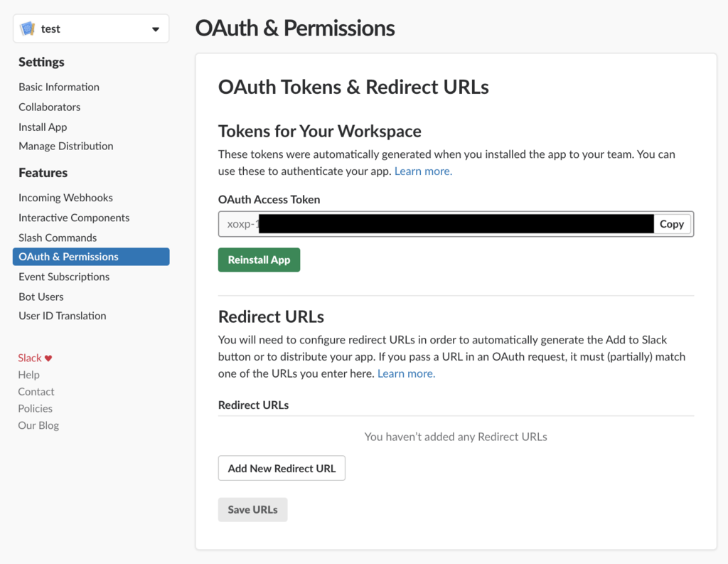The height and width of the screenshot is (564, 728).
Task: Select OAuth & Permissions sidebar item
Action: [91, 257]
